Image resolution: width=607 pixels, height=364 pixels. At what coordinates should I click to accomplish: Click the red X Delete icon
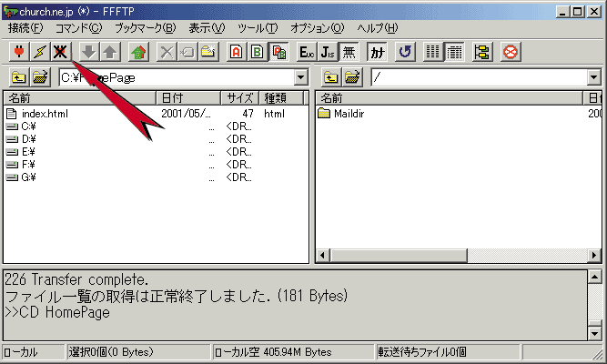click(x=166, y=52)
